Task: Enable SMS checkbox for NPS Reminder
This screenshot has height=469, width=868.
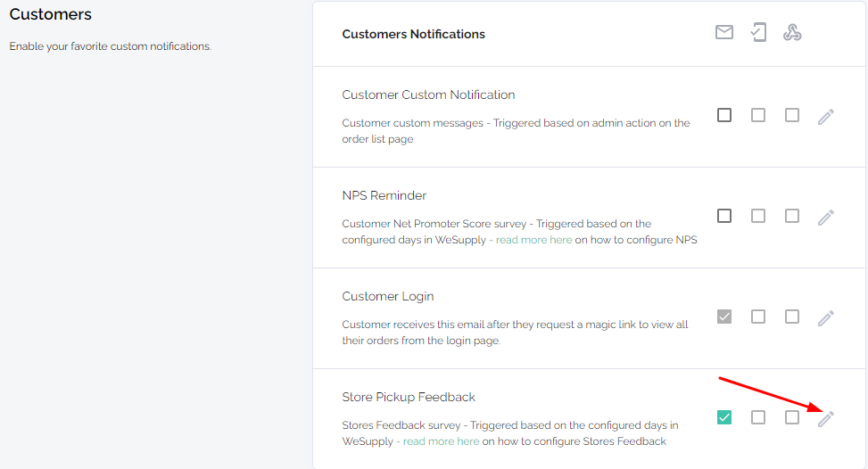Action: coord(758,216)
